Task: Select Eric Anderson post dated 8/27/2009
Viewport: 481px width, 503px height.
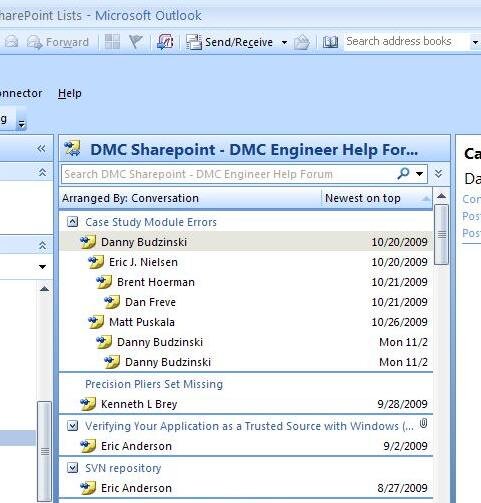Action: tap(246, 488)
